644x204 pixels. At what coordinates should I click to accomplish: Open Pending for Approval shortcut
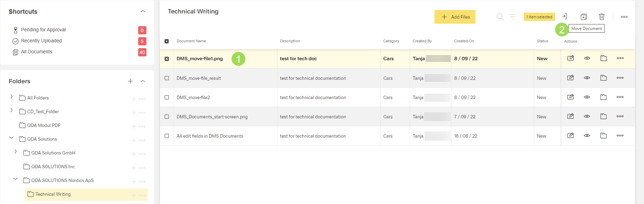[43, 30]
